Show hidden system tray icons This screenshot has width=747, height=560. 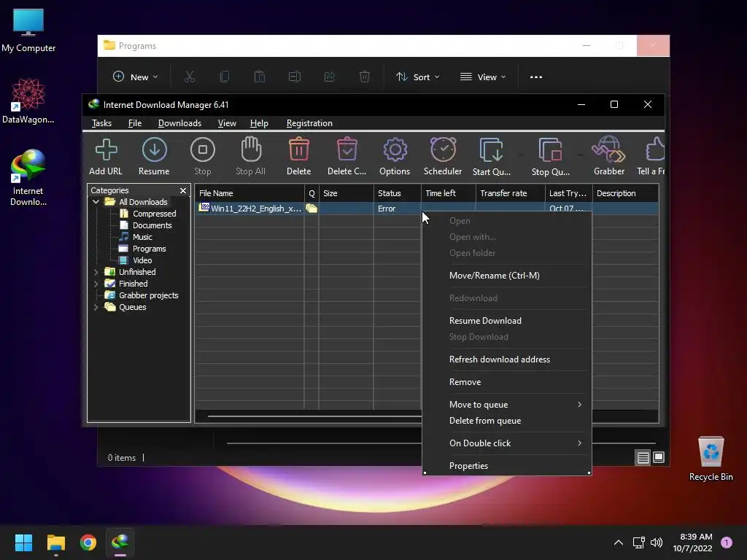click(619, 542)
